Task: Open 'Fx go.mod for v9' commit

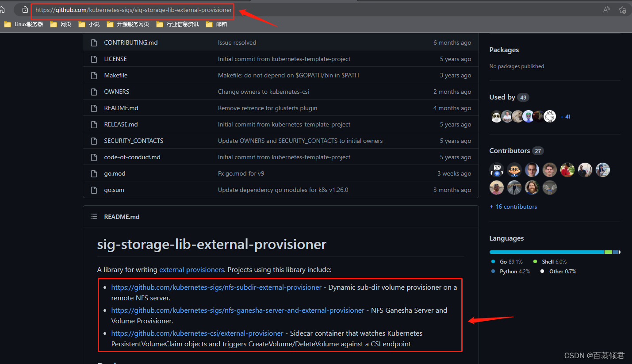Action: pyautogui.click(x=241, y=173)
